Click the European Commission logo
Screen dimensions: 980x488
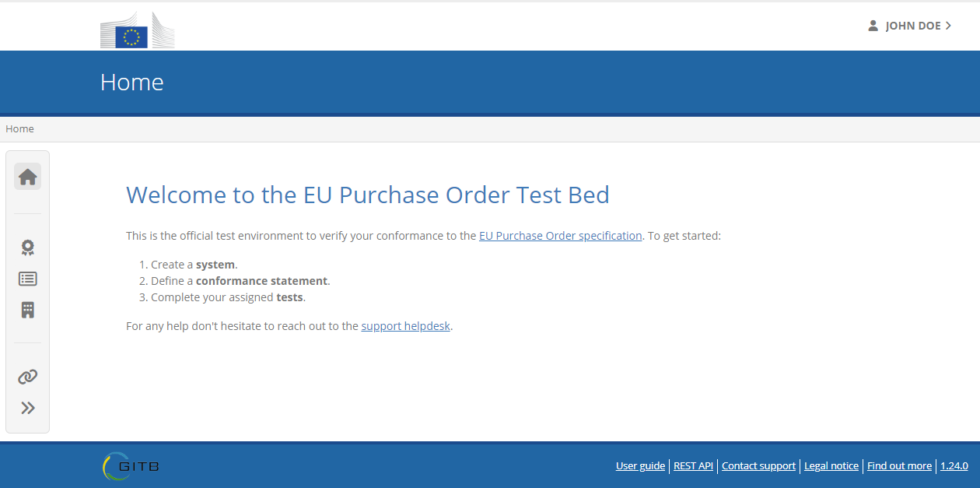coord(138,30)
